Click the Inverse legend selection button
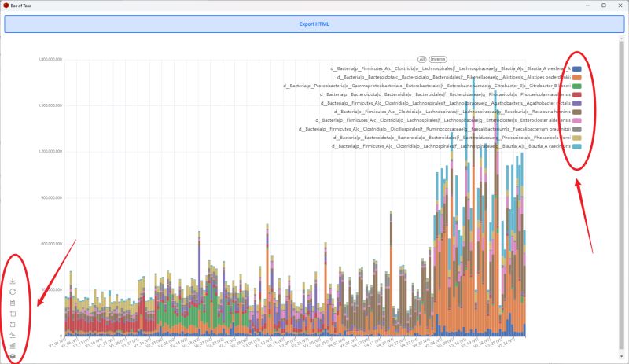This screenshot has width=629, height=364. pos(438,60)
